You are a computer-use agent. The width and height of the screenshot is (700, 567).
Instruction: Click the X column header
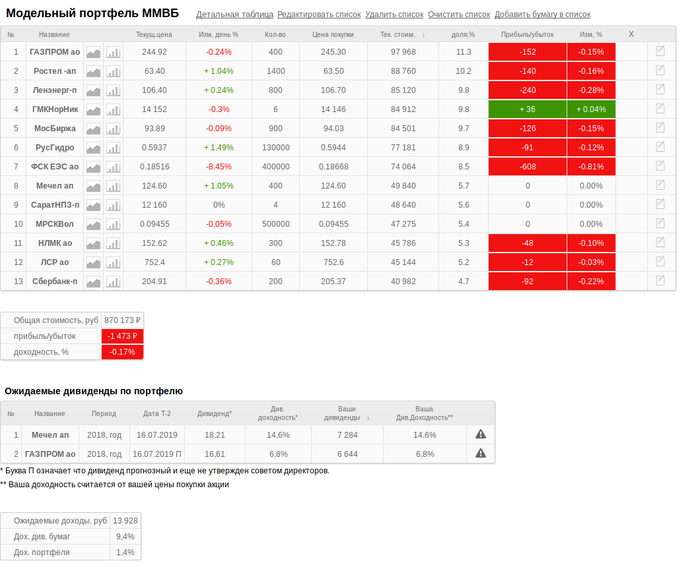coord(631,34)
